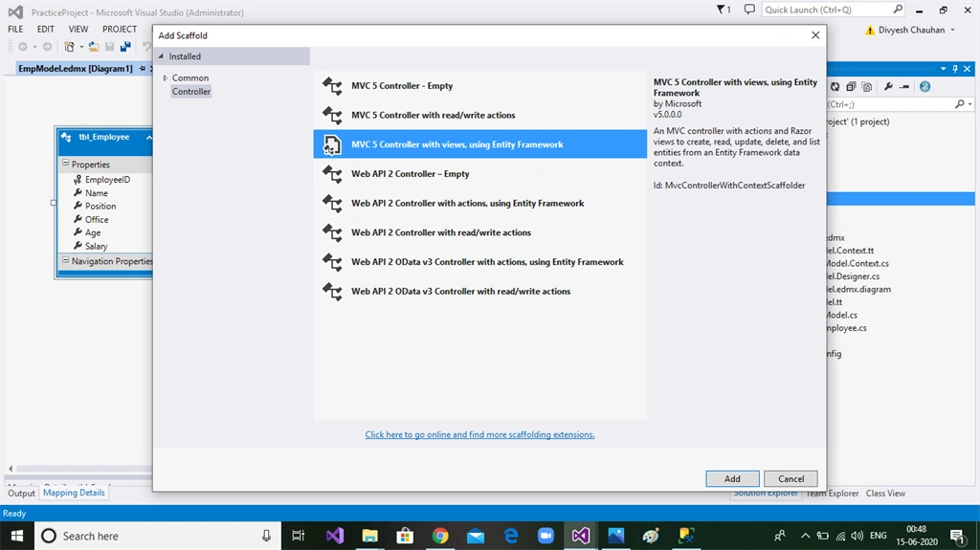
Task: Open the online scaffolding extensions link
Action: click(480, 434)
